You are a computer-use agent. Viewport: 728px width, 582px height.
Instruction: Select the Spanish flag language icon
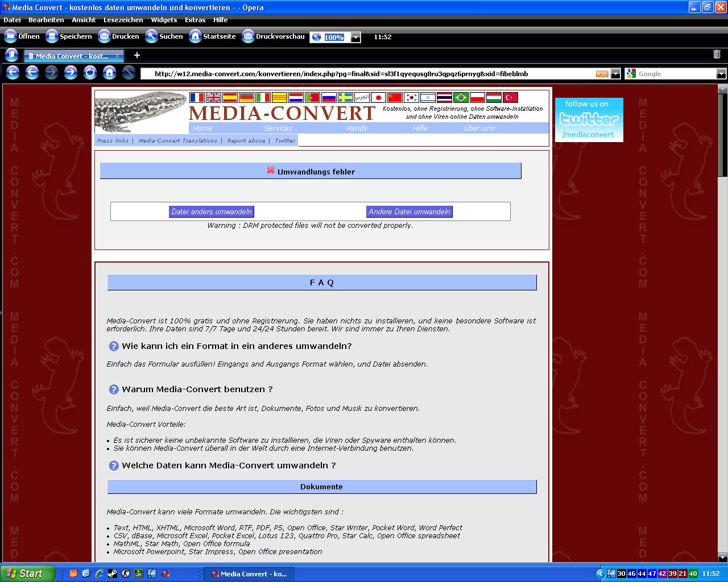point(230,98)
